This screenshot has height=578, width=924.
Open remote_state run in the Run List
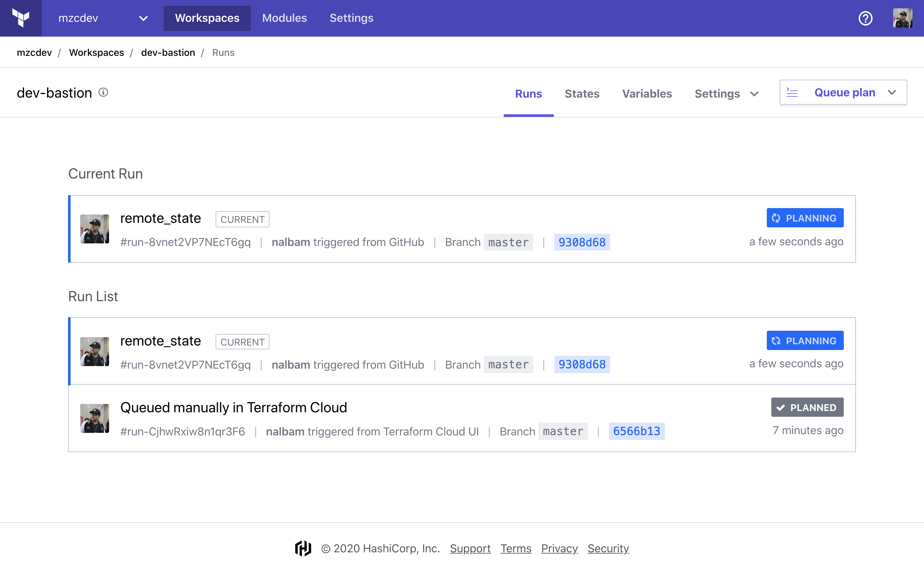(160, 341)
